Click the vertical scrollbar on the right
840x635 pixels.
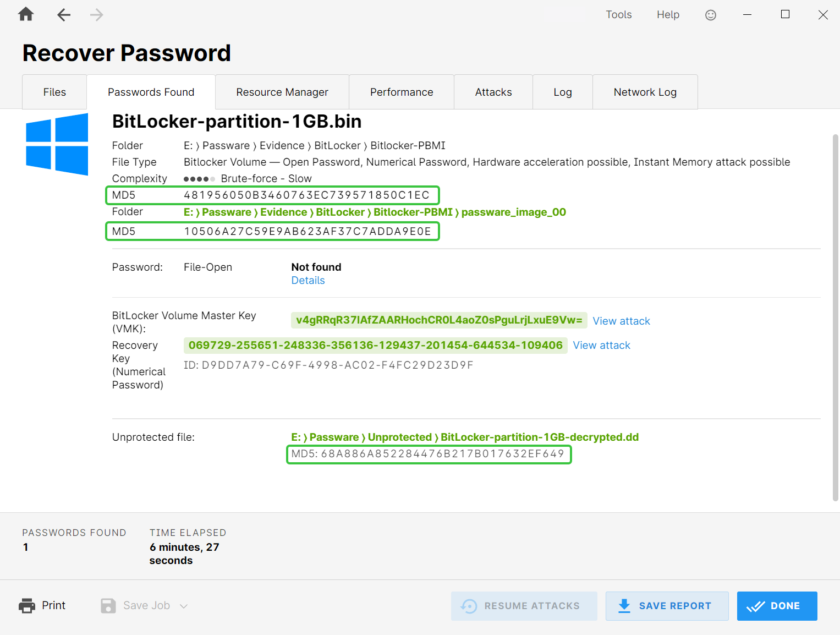point(835,317)
